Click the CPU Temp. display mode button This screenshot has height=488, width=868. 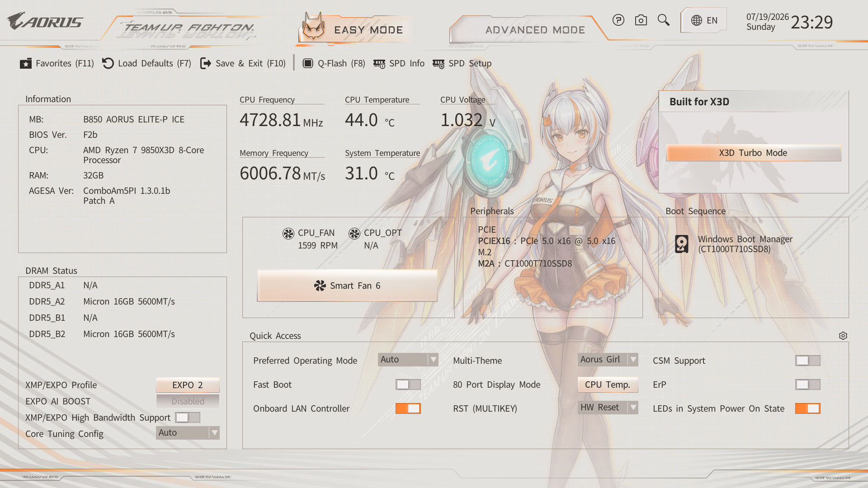pyautogui.click(x=608, y=385)
